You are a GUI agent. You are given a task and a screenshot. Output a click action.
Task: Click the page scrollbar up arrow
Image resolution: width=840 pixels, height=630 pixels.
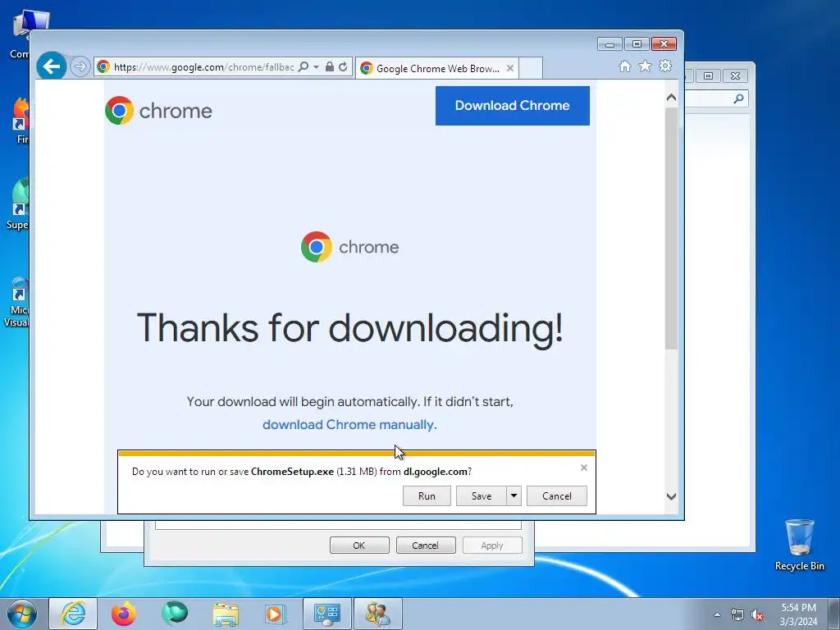coord(671,98)
